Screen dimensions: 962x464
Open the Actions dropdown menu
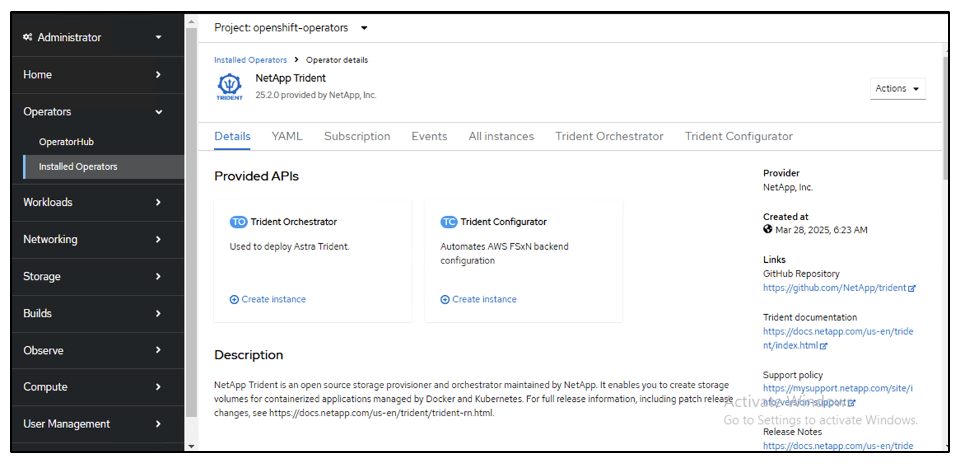898,88
